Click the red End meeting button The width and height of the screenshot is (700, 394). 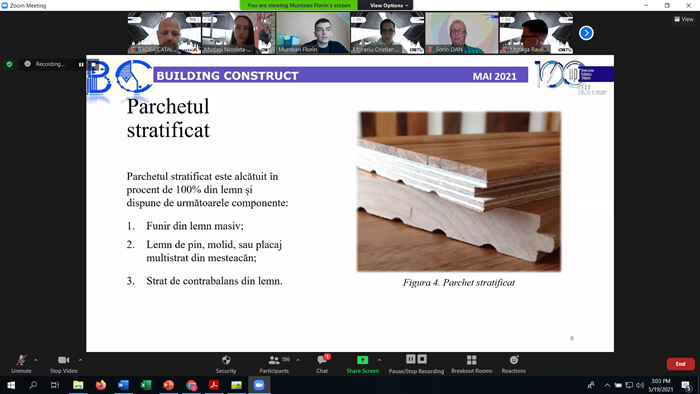point(680,364)
